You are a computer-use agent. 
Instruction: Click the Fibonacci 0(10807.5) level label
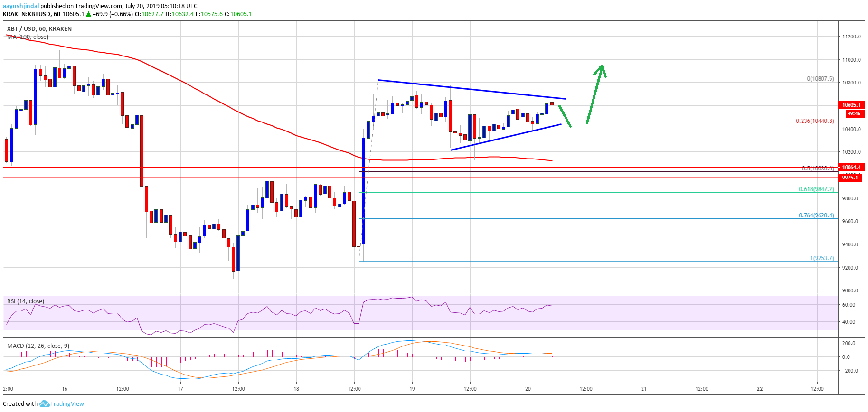[821, 79]
